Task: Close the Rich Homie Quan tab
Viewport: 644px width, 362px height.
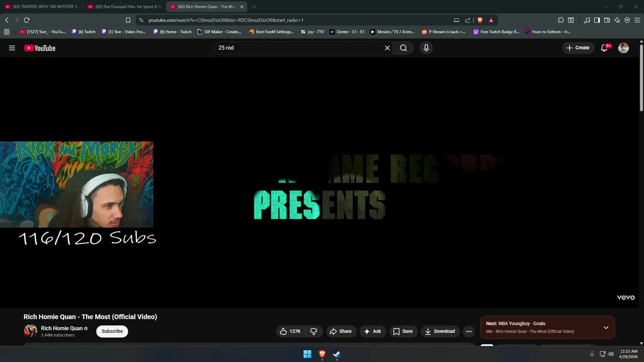Action: pos(242,7)
